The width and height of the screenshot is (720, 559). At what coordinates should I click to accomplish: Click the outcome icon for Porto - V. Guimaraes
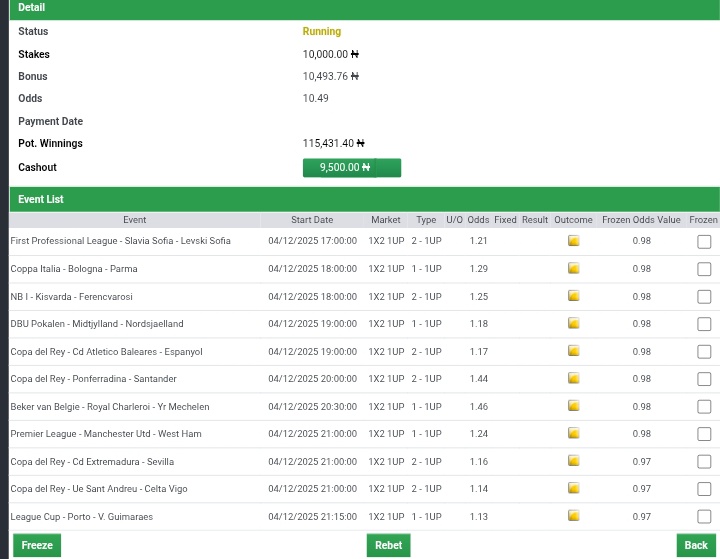pos(573,516)
